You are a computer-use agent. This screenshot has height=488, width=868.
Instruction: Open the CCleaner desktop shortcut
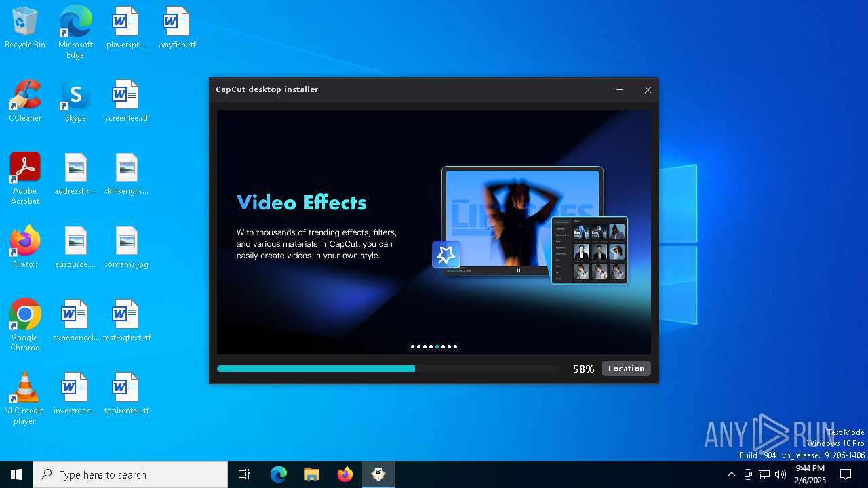click(x=25, y=101)
